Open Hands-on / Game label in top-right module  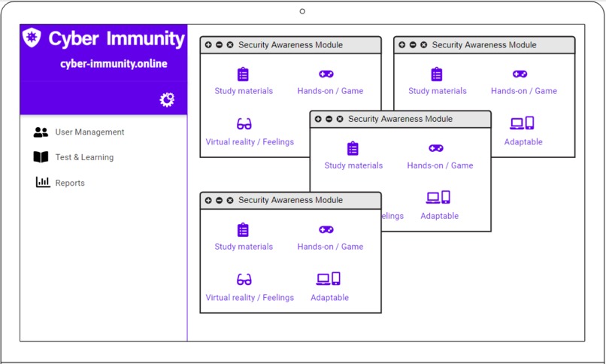(x=524, y=91)
